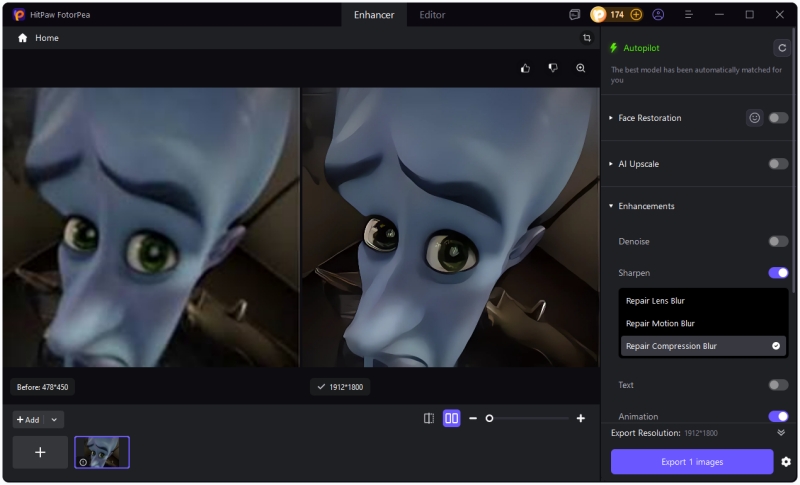Zoom in with the plus button
Image resolution: width=800 pixels, height=485 pixels.
click(x=581, y=419)
